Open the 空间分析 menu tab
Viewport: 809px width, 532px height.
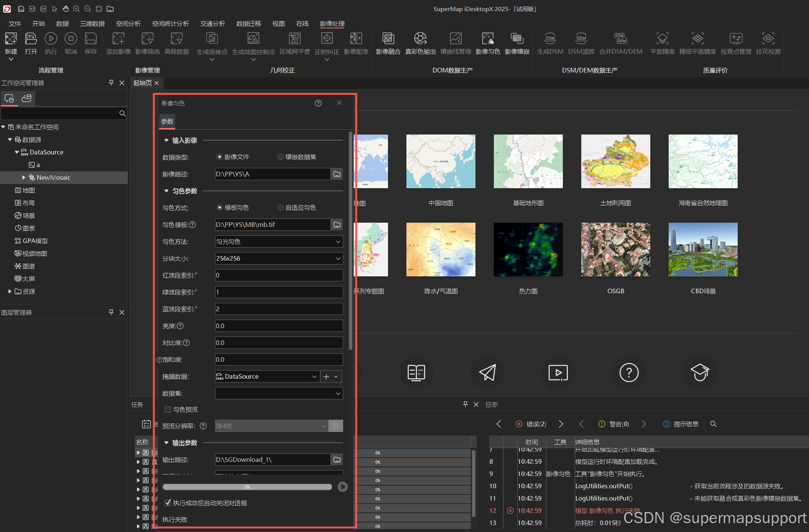click(x=128, y=24)
